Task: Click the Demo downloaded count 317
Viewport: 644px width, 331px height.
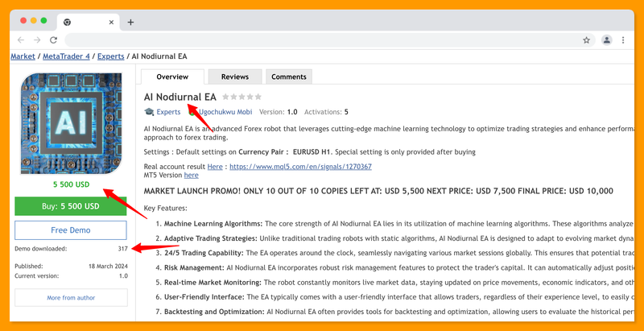Action: [122, 249]
